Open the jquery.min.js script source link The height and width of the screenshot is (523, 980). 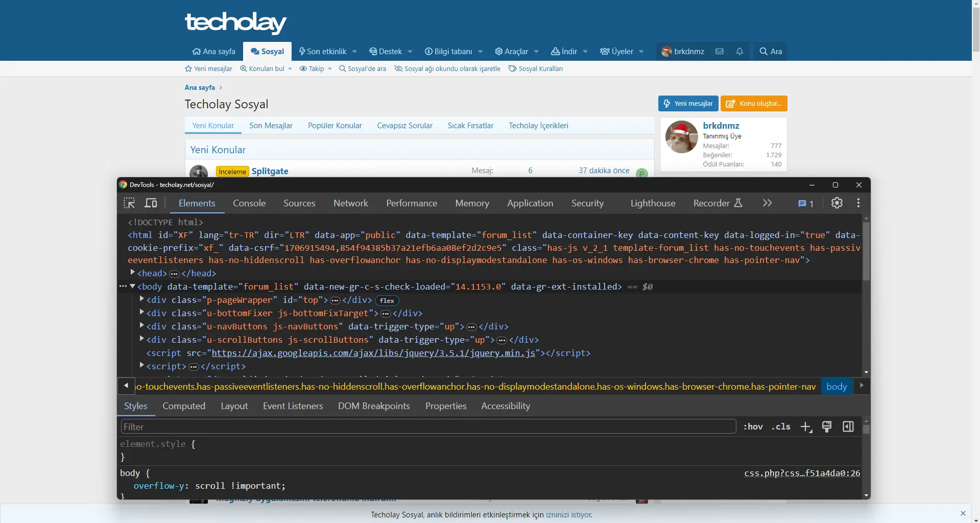[373, 353]
